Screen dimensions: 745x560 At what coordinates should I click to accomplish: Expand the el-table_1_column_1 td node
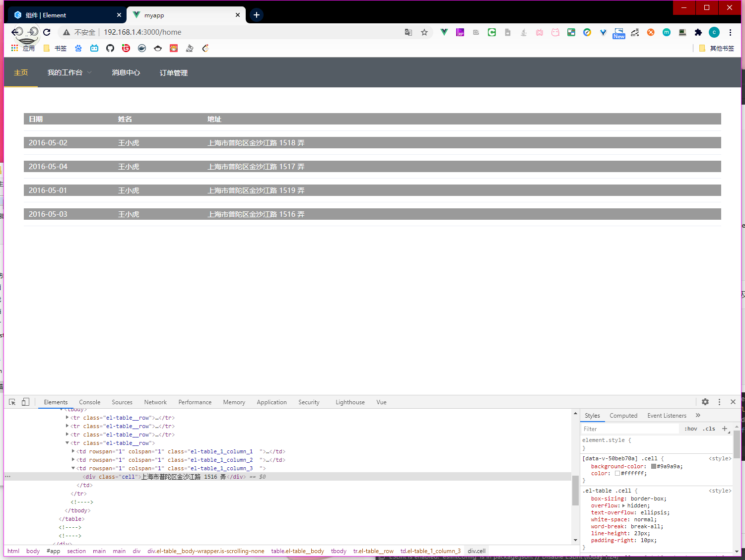pos(73,451)
